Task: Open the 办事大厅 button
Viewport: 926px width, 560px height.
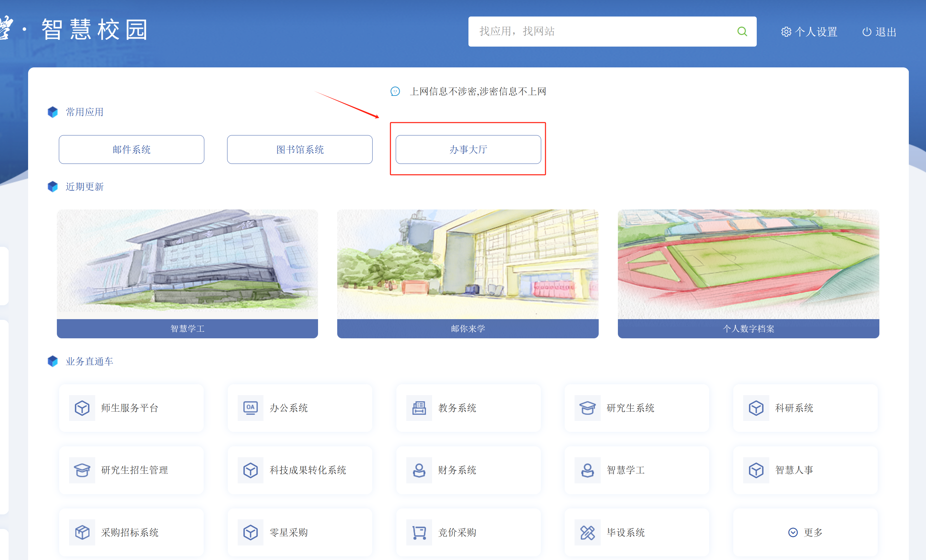Action: click(x=468, y=149)
